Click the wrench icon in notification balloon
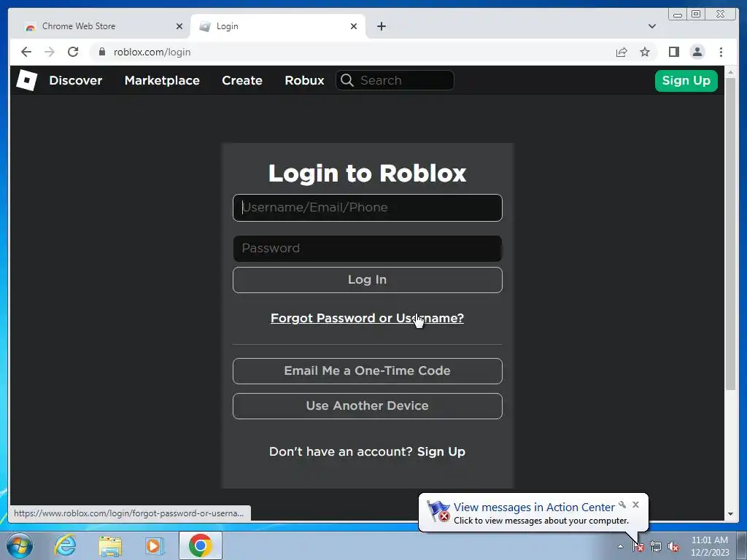Viewport: 747px width, 560px height. [622, 505]
